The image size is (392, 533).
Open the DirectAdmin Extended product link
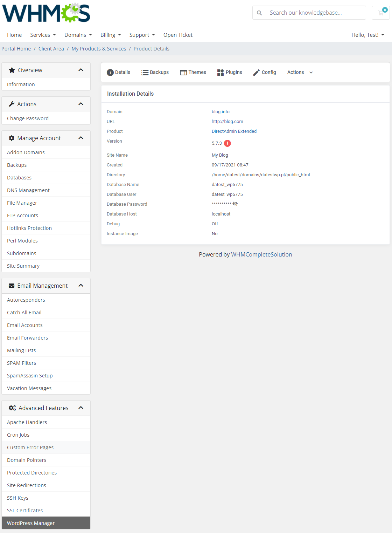234,131
